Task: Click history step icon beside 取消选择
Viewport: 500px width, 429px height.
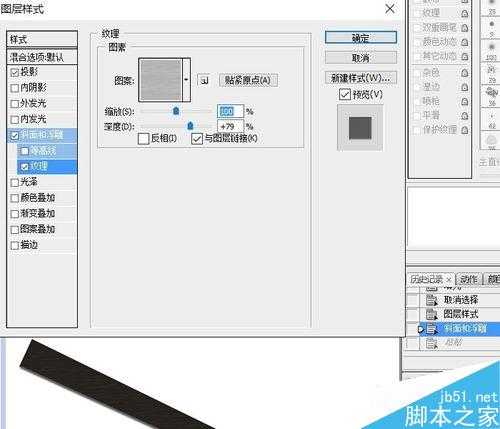Action: click(x=432, y=300)
